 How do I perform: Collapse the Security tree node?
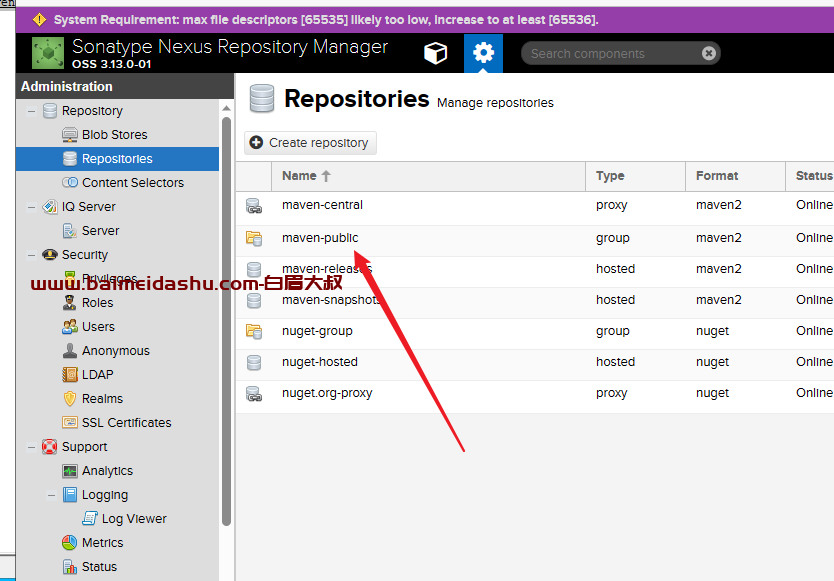pos(31,255)
